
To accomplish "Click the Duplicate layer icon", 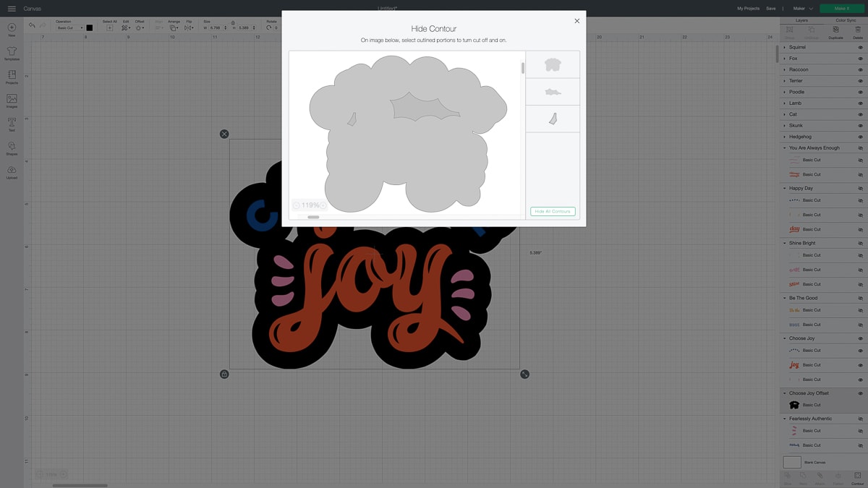I will (x=835, y=31).
